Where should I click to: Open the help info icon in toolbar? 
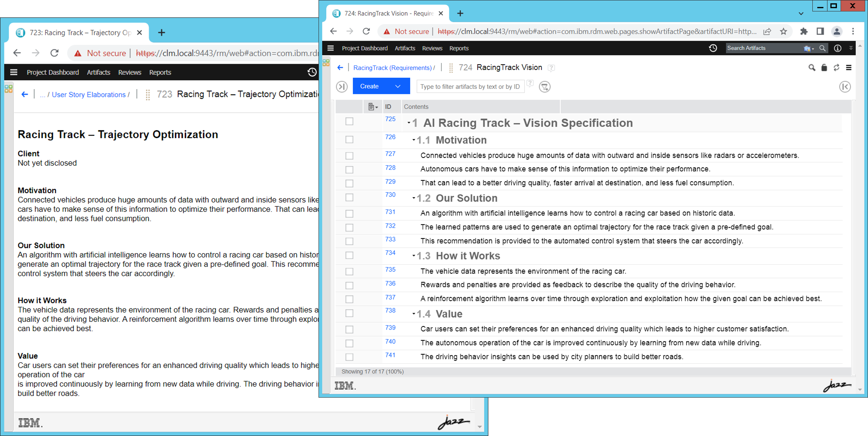coord(837,48)
